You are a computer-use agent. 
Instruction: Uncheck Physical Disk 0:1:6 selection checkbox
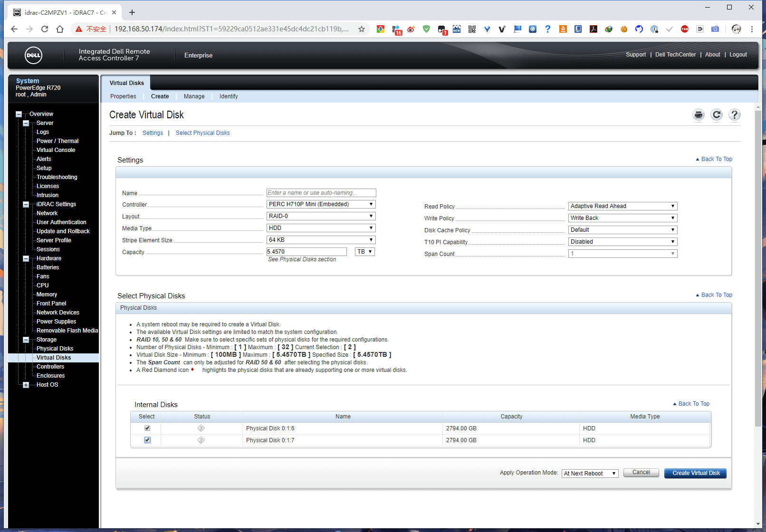pos(147,428)
